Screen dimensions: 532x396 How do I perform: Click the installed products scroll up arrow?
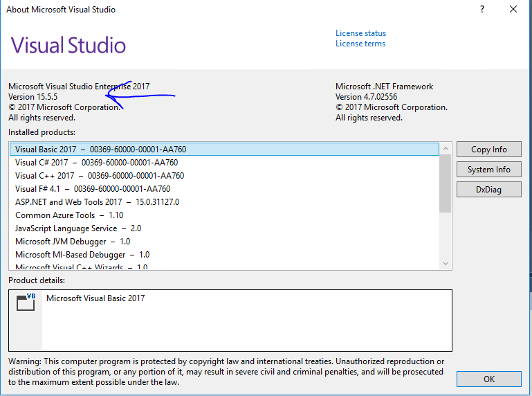446,148
